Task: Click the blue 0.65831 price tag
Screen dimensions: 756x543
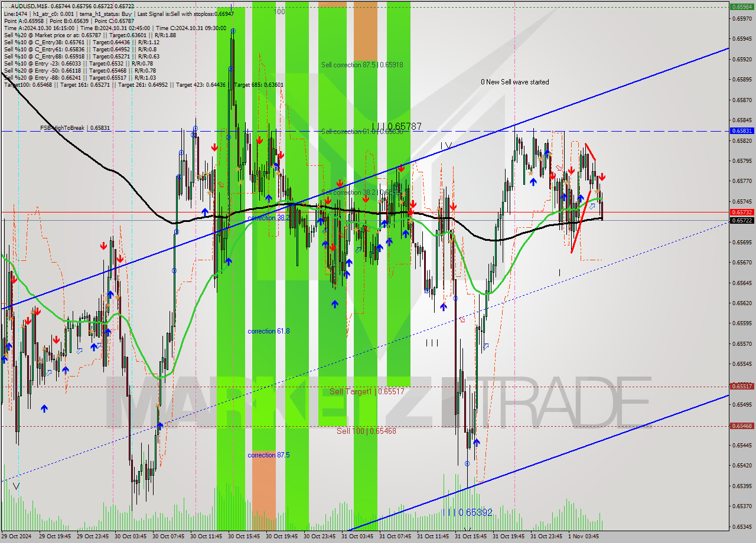Action: [741, 131]
